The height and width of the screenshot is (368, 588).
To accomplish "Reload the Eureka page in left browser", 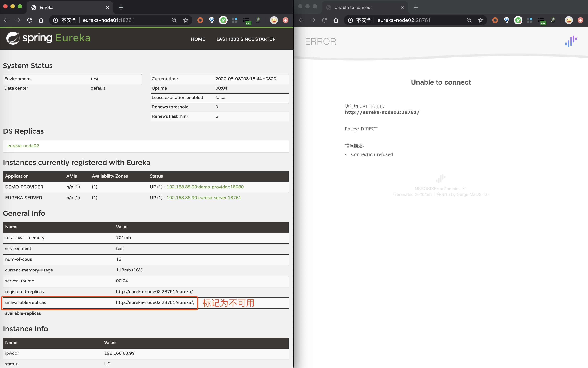I will pyautogui.click(x=30, y=20).
